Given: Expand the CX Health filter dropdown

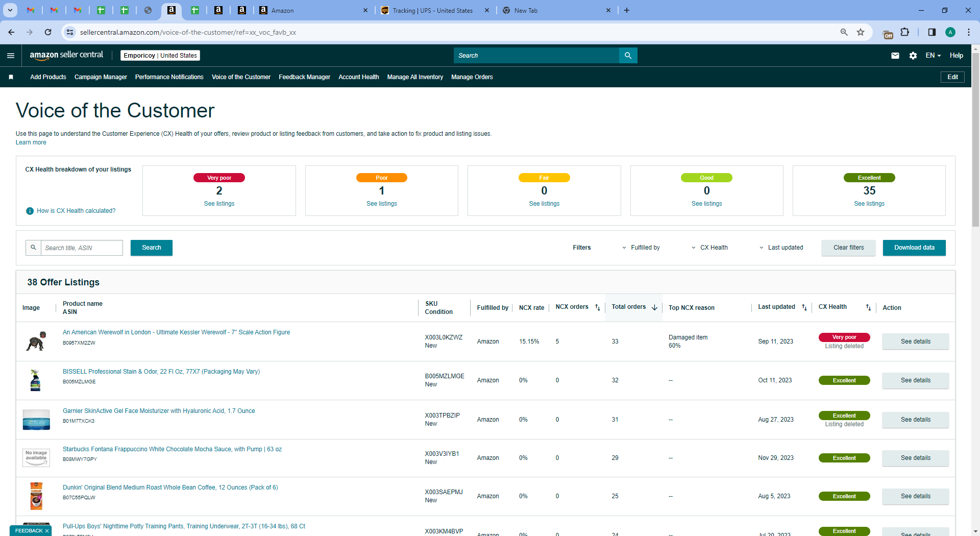Looking at the screenshot, I should click(x=709, y=248).
